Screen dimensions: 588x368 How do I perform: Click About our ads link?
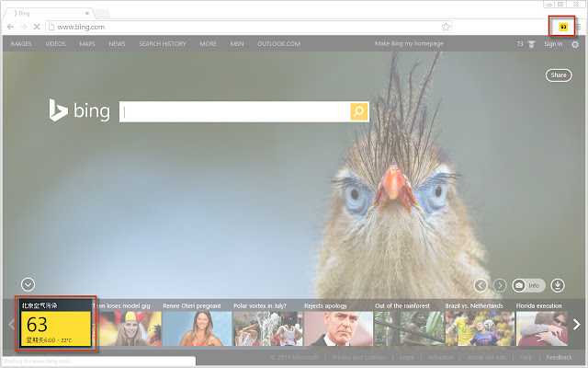[x=486, y=358]
